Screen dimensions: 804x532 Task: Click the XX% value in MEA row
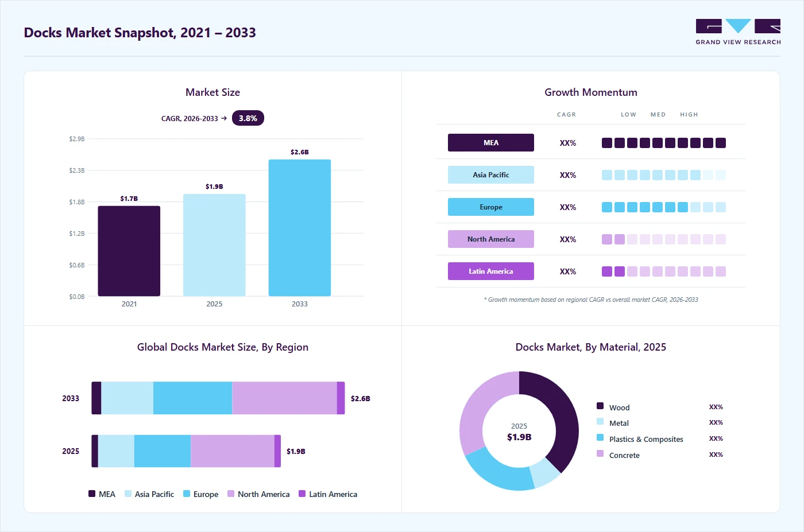tap(568, 143)
